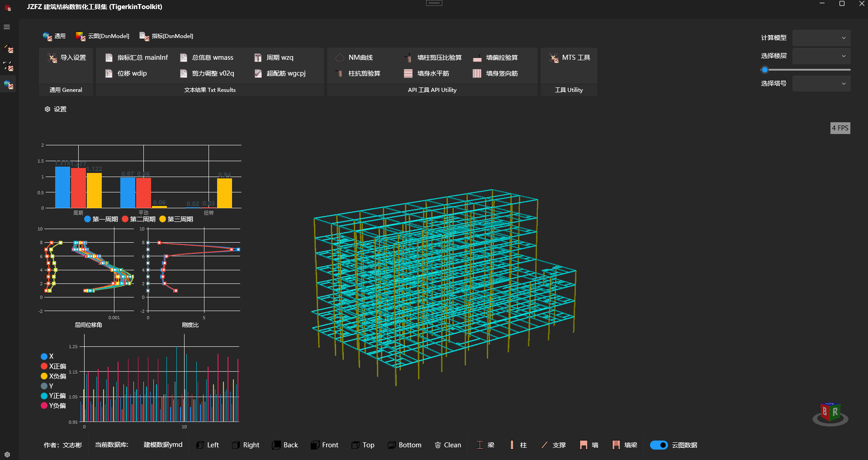Click the 导入设置 import settings icon
The width and height of the screenshot is (868, 460).
[x=52, y=58]
